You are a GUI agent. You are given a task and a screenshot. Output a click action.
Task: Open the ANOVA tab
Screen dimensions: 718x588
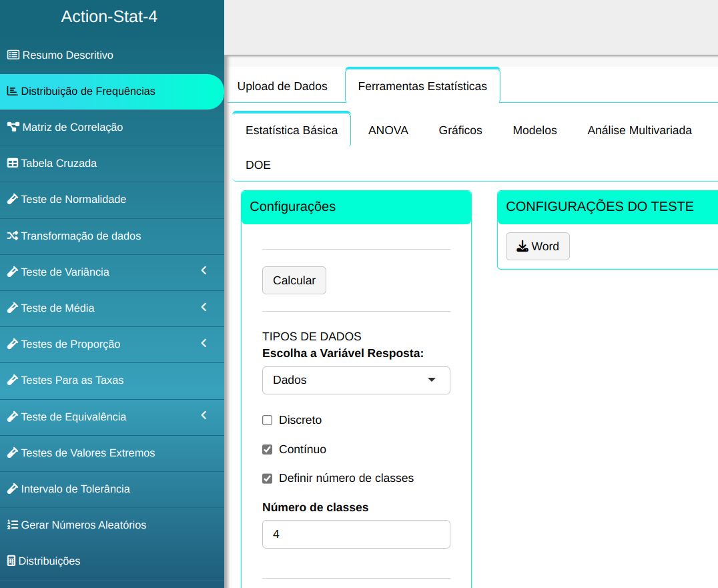coord(388,130)
